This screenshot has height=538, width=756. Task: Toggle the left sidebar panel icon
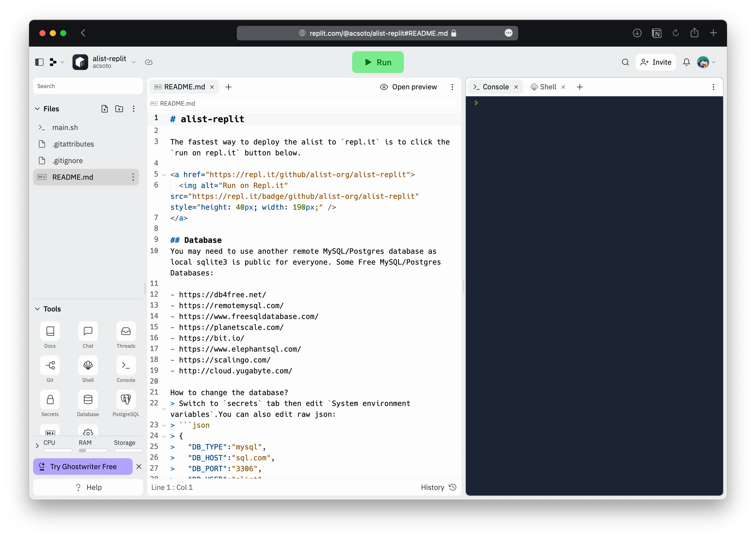39,62
